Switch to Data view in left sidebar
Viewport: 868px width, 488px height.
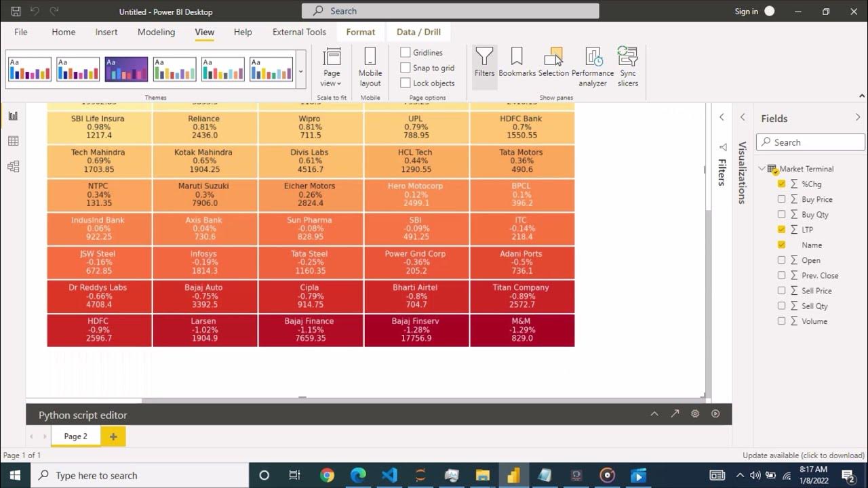click(x=13, y=141)
